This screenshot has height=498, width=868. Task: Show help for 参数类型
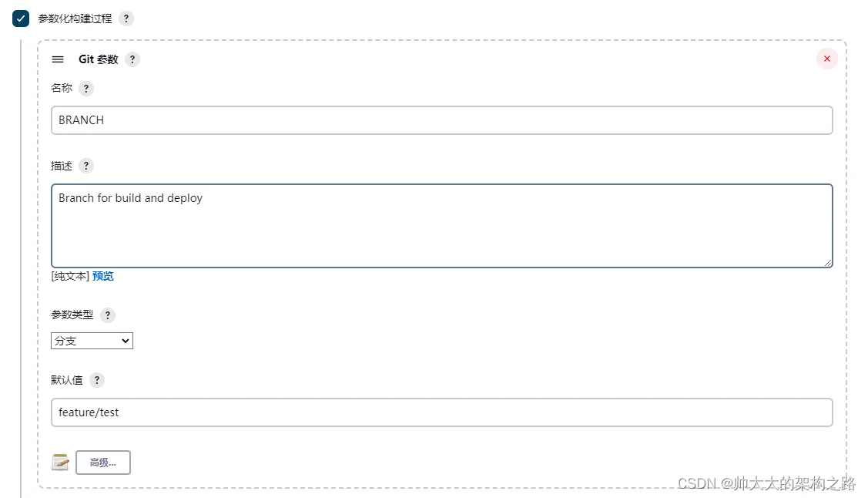108,315
